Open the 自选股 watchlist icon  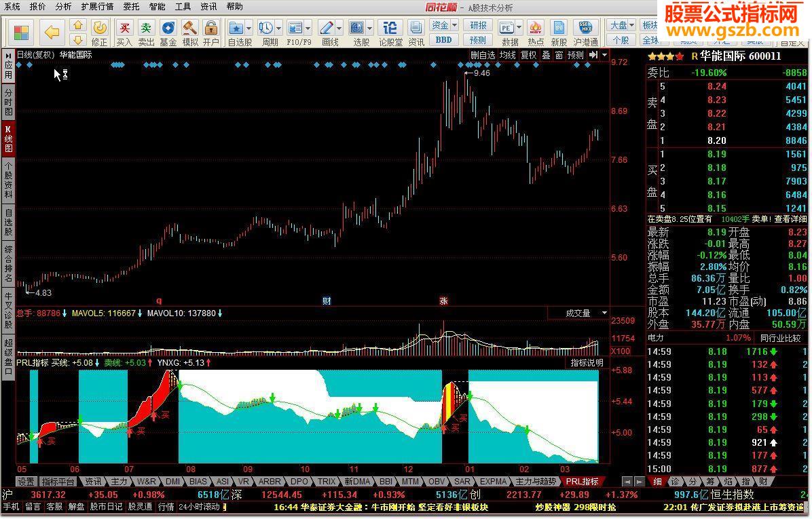[236, 32]
